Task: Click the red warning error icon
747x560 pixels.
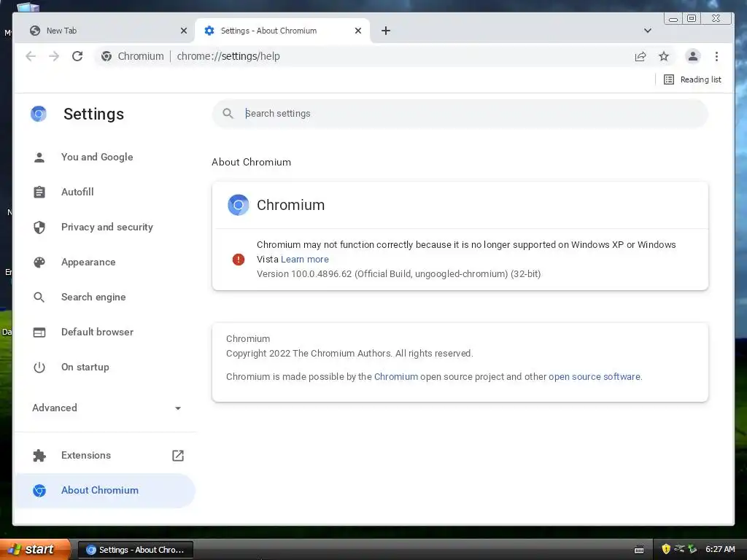Action: click(239, 260)
